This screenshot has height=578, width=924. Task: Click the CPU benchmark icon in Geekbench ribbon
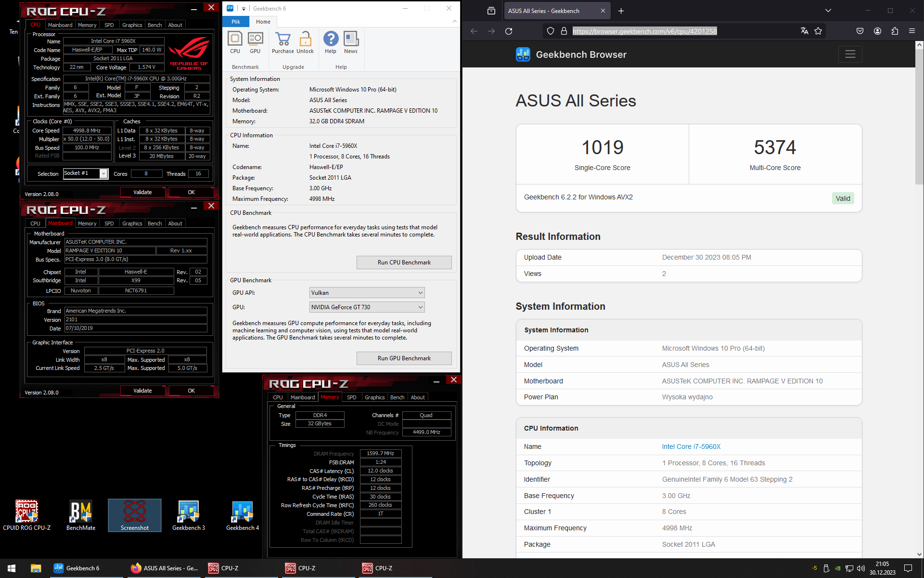pyautogui.click(x=235, y=42)
